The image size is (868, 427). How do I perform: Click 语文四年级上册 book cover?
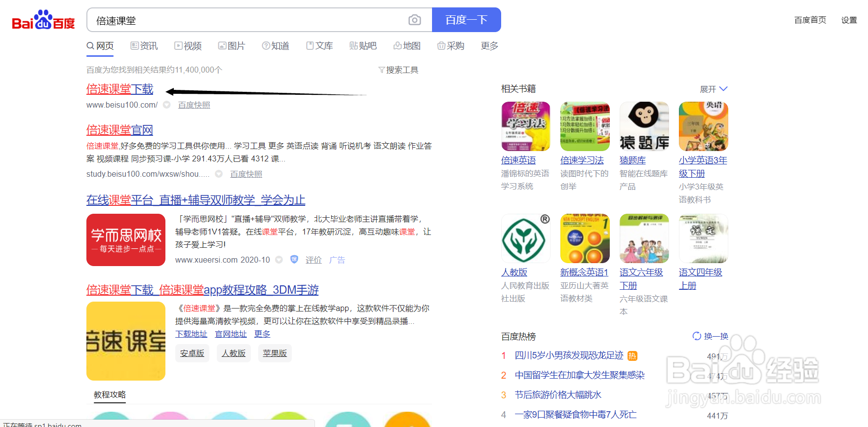pos(704,238)
